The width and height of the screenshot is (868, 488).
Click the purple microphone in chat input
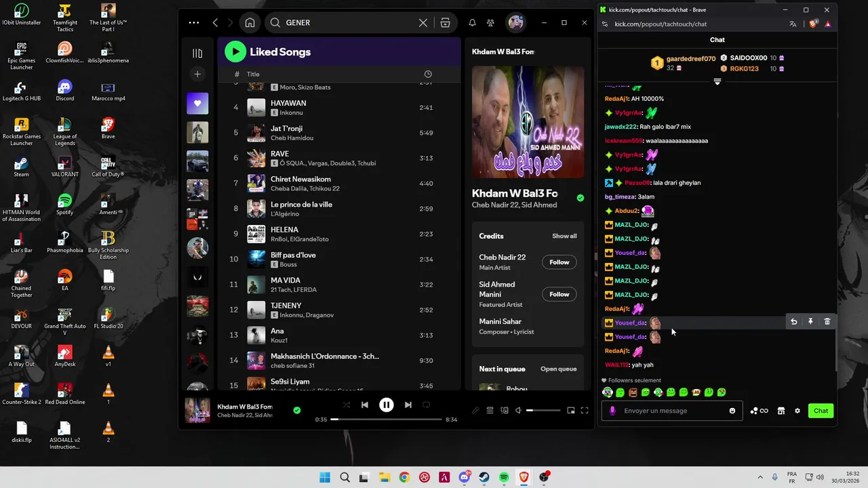[612, 411]
